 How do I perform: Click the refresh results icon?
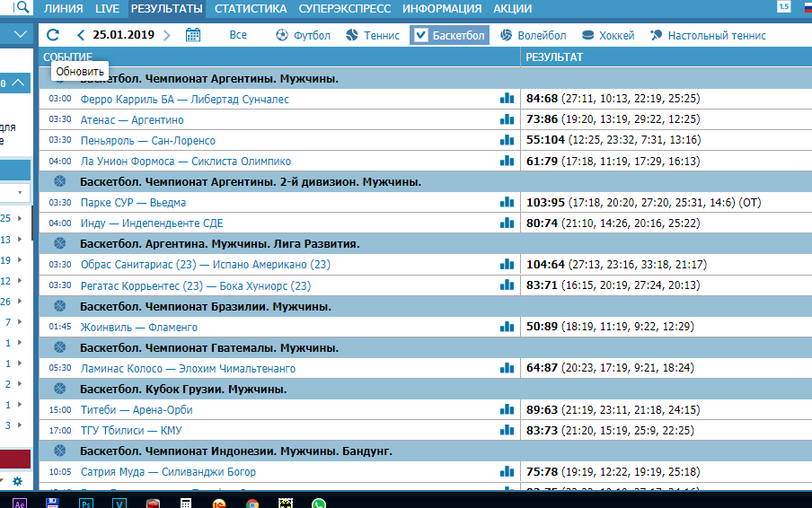(x=53, y=36)
